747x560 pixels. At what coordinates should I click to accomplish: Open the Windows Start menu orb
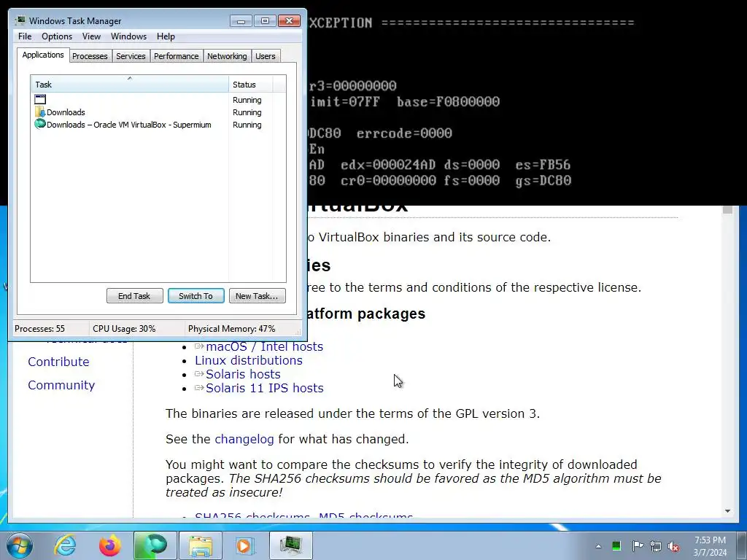(20, 545)
